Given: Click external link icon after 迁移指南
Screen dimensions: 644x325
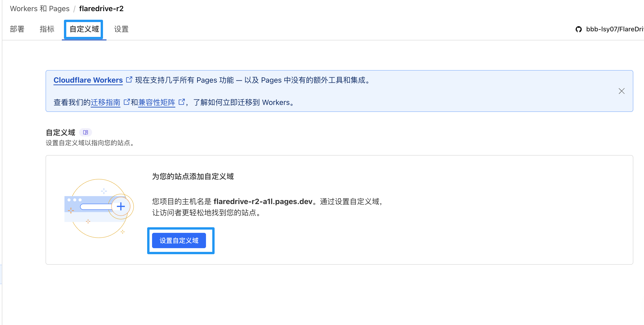Looking at the screenshot, I should [127, 102].
